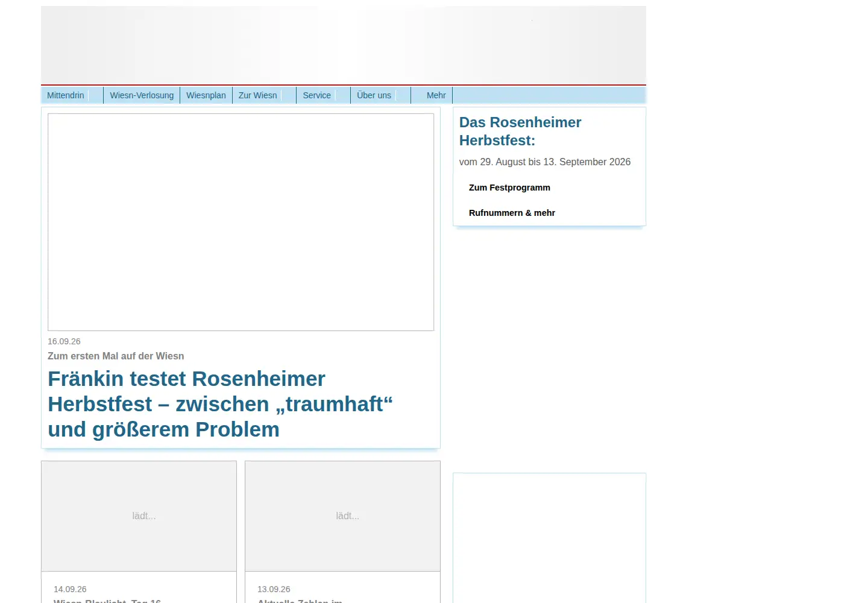Click the large main article image
The image size is (868, 603).
(x=241, y=222)
